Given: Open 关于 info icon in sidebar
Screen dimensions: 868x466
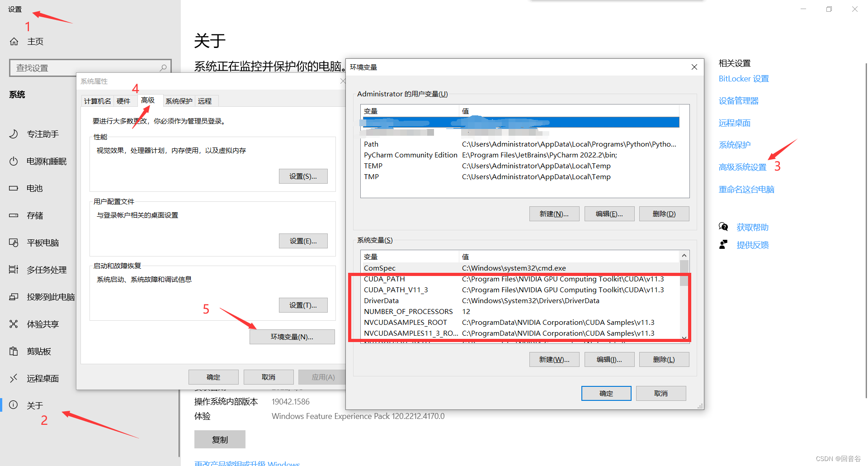Looking at the screenshot, I should pyautogui.click(x=14, y=405).
